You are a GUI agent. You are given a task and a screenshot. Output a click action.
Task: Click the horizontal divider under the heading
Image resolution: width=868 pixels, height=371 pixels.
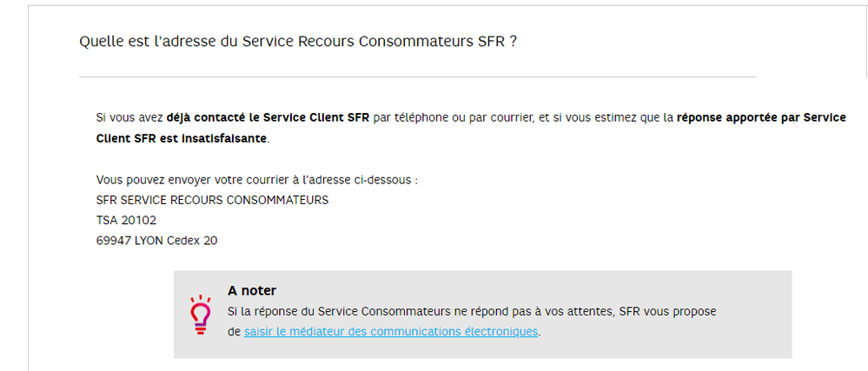click(x=417, y=77)
